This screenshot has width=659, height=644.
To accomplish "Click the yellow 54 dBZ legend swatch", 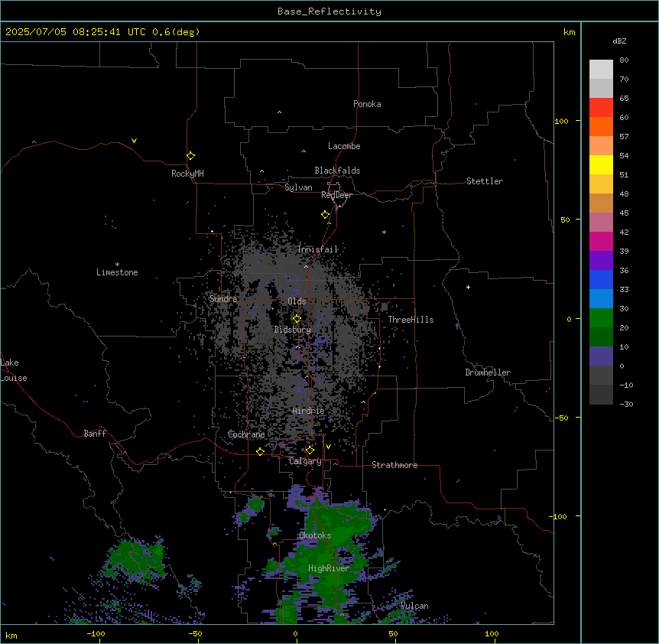I will (x=601, y=164).
